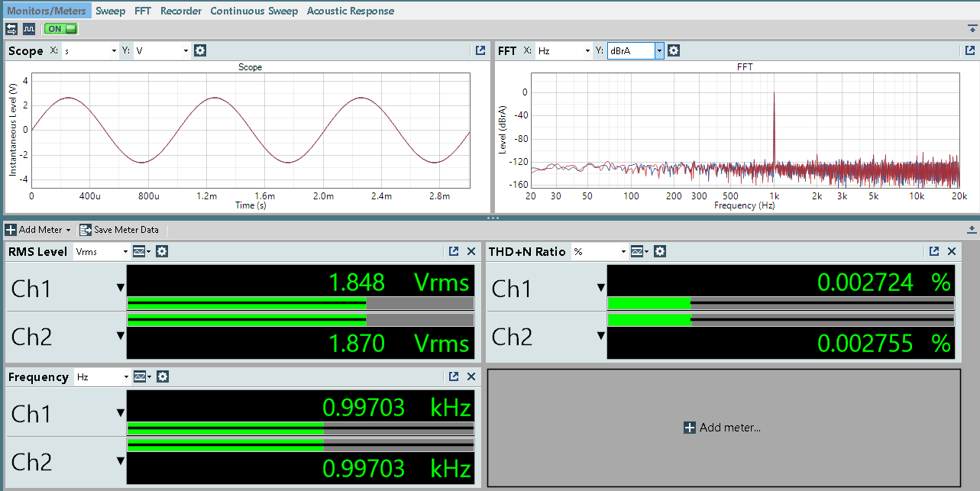Viewport: 980px width, 491px height.
Task: Open RMS Level meter settings gear
Action: click(x=162, y=251)
